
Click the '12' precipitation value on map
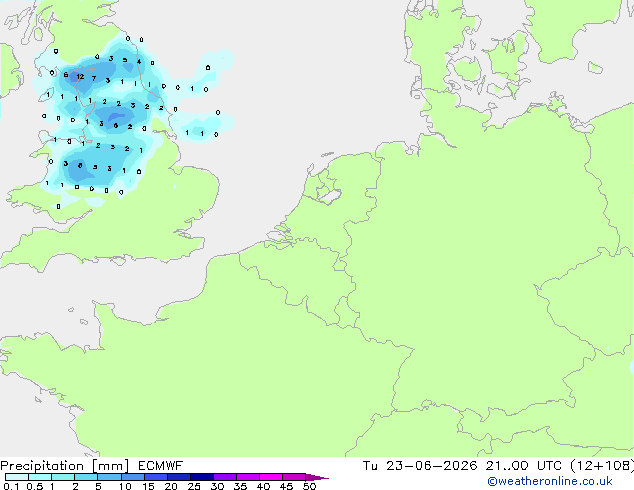click(x=80, y=76)
